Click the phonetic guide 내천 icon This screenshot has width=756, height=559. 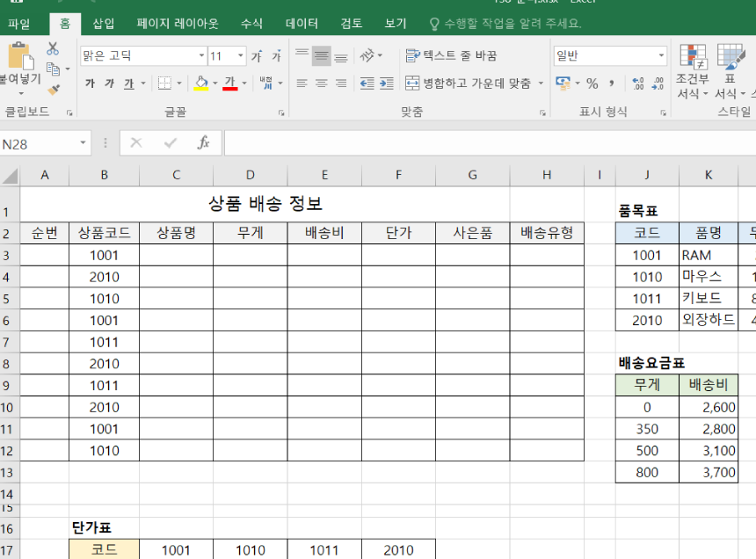(266, 83)
